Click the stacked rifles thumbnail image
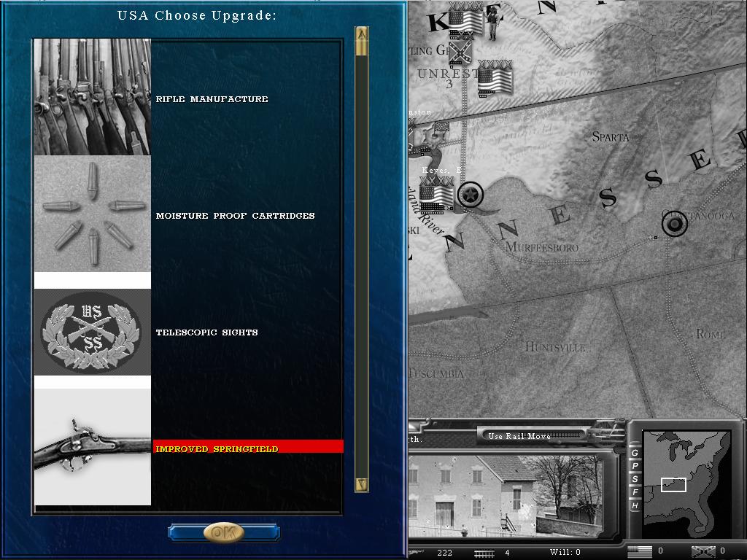Screen dimensions: 747x560 click(93, 97)
